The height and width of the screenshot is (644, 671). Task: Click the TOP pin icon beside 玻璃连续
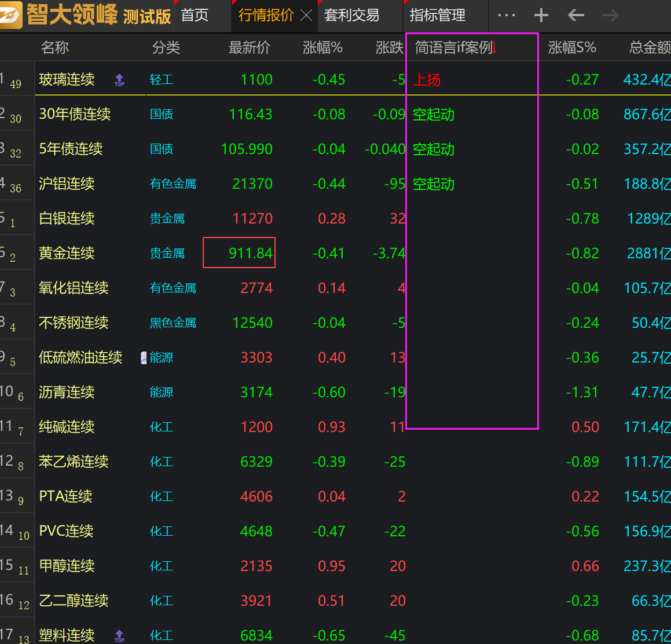point(119,80)
